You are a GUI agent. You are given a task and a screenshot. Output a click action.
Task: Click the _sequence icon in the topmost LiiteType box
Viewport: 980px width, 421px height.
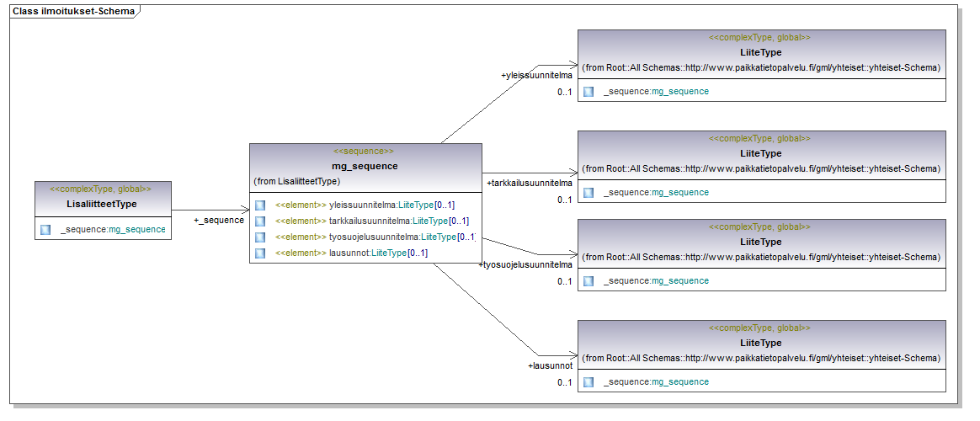(x=589, y=91)
